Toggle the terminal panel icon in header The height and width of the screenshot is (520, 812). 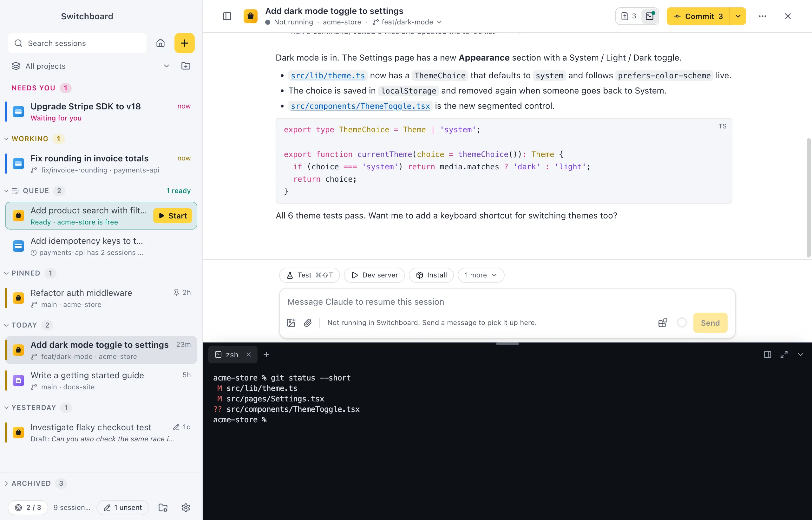(x=650, y=16)
